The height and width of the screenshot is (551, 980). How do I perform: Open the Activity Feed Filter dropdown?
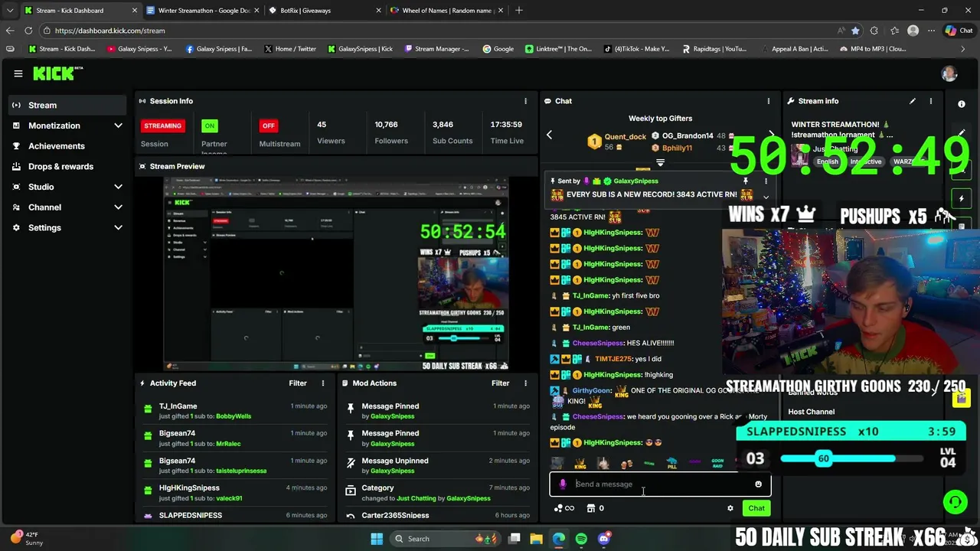298,383
